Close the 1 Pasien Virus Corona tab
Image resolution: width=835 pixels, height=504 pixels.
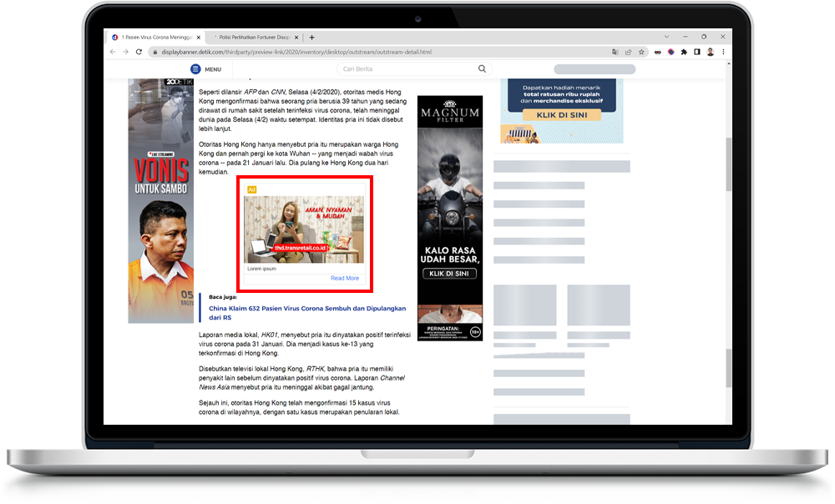coord(197,38)
